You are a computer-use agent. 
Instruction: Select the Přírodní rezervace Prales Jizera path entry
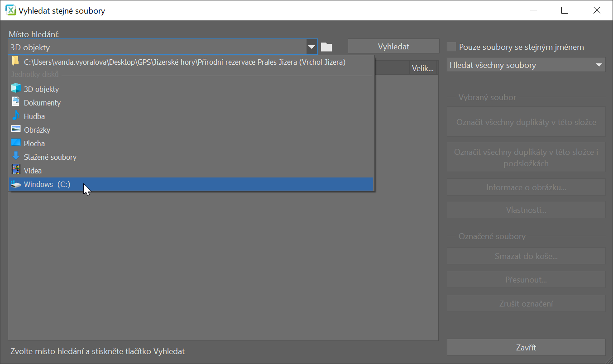[184, 62]
